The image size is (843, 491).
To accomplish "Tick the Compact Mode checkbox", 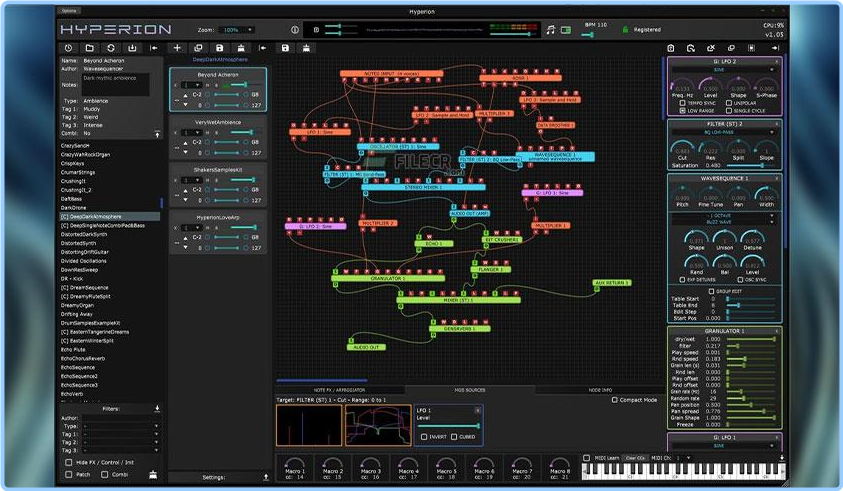I will [x=615, y=400].
